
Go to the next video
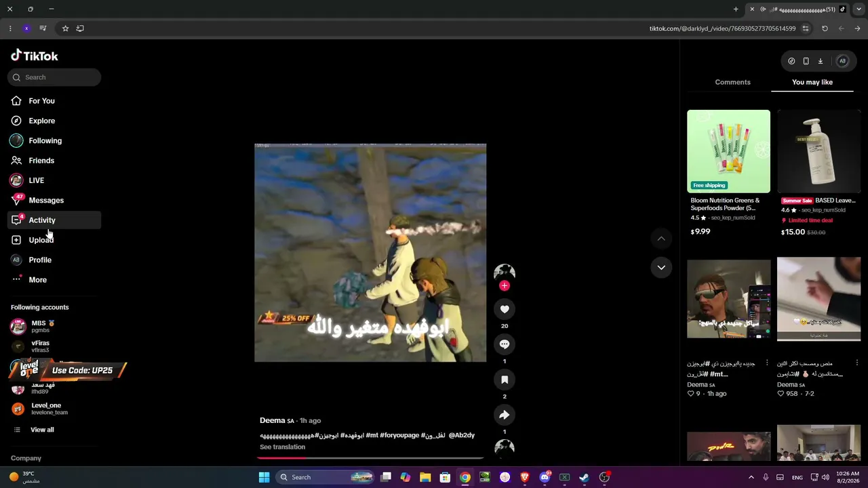click(x=661, y=267)
